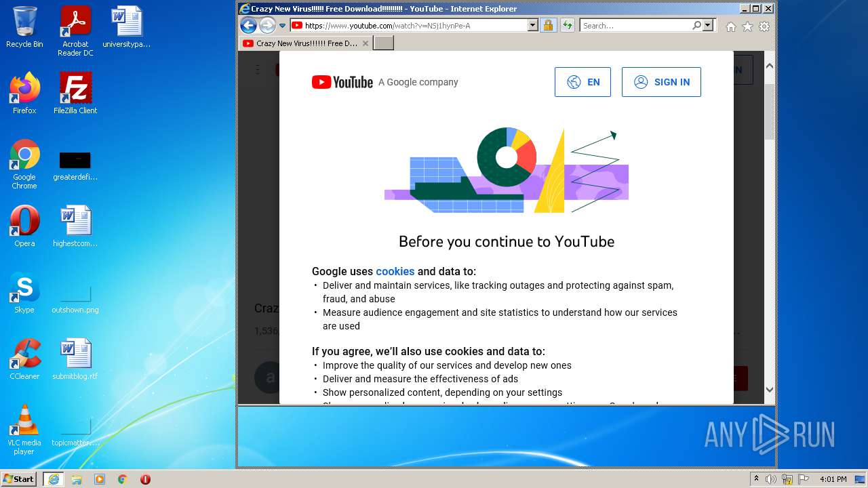
Task: Go back in Internet Explorer
Action: click(x=249, y=26)
